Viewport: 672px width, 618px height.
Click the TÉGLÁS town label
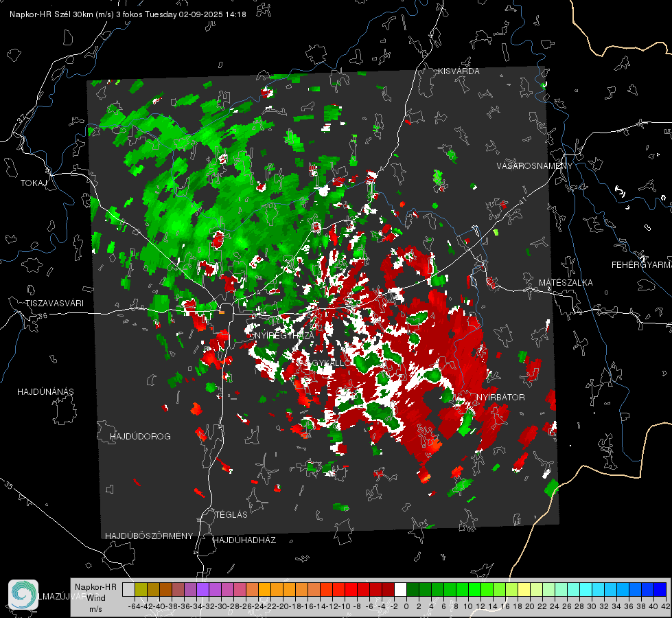(x=231, y=515)
